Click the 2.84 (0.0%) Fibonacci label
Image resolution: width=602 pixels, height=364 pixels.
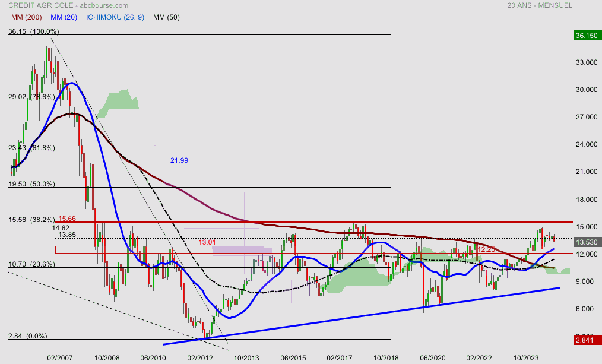pyautogui.click(x=27, y=336)
